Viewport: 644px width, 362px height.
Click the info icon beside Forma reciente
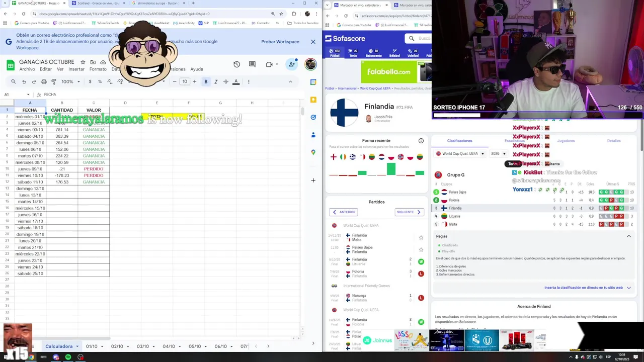pyautogui.click(x=421, y=141)
